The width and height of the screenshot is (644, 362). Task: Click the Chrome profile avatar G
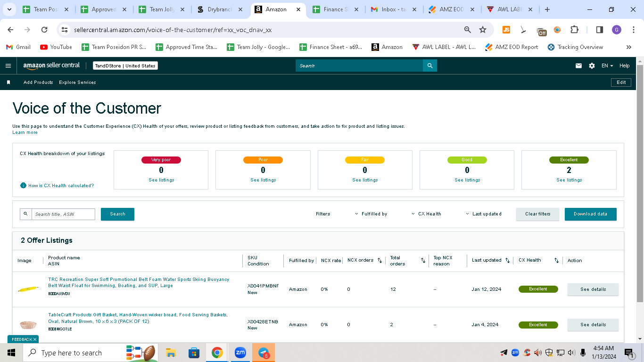click(617, 30)
